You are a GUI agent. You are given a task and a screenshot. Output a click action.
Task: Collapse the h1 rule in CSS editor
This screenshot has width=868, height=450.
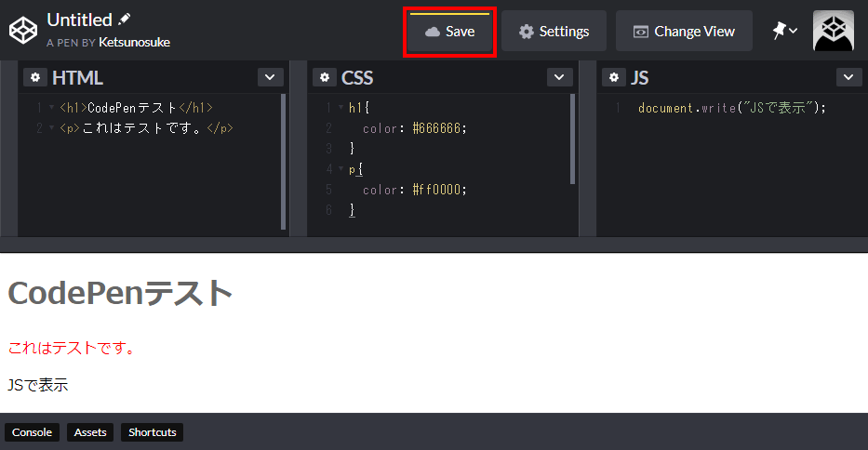341,107
